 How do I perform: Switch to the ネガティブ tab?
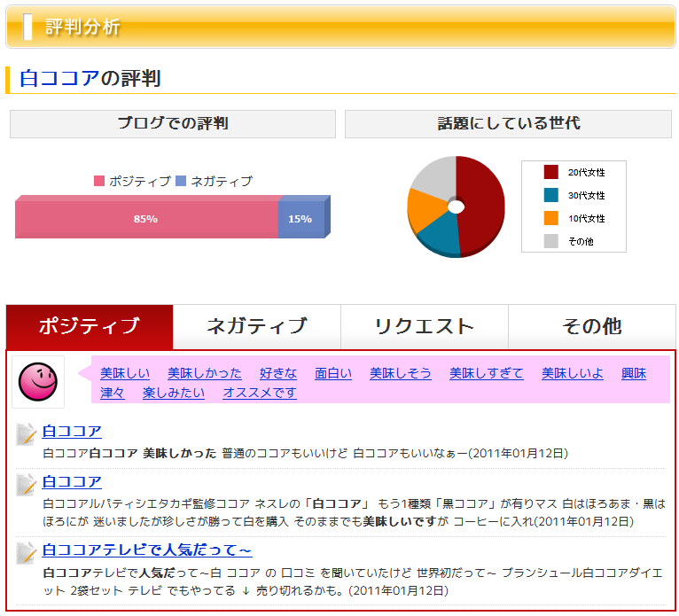pyautogui.click(x=257, y=326)
